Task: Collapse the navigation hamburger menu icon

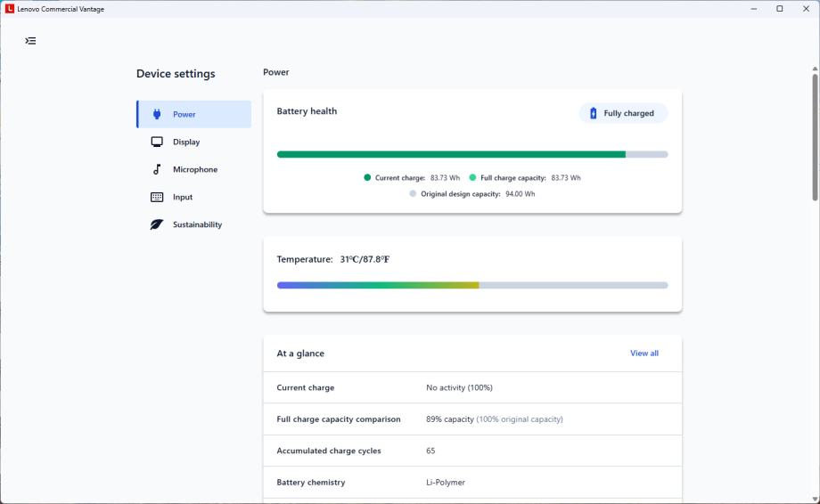Action: click(31, 41)
